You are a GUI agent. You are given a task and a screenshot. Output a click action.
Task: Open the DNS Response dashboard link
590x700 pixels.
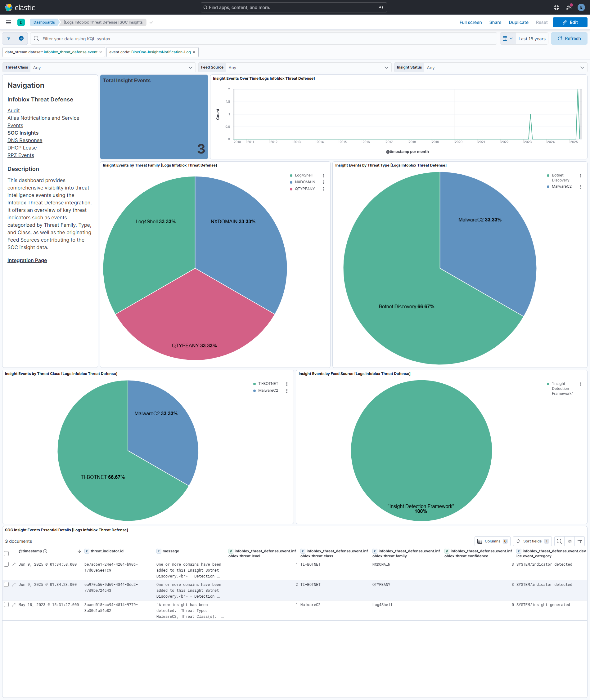point(25,140)
